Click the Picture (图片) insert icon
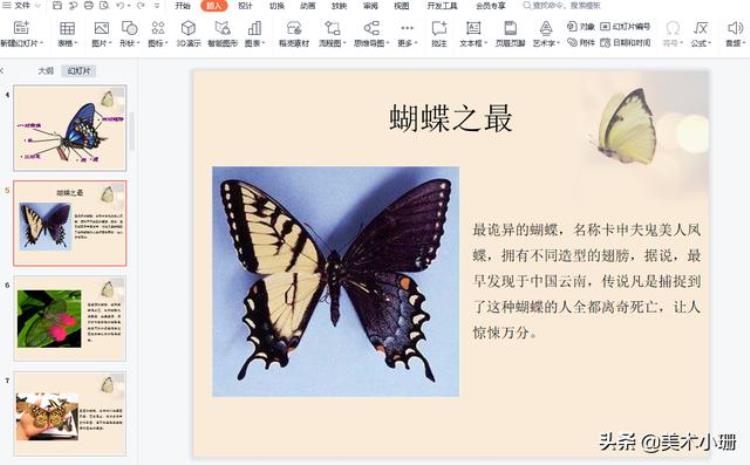This screenshot has width=750, height=465. click(x=100, y=28)
